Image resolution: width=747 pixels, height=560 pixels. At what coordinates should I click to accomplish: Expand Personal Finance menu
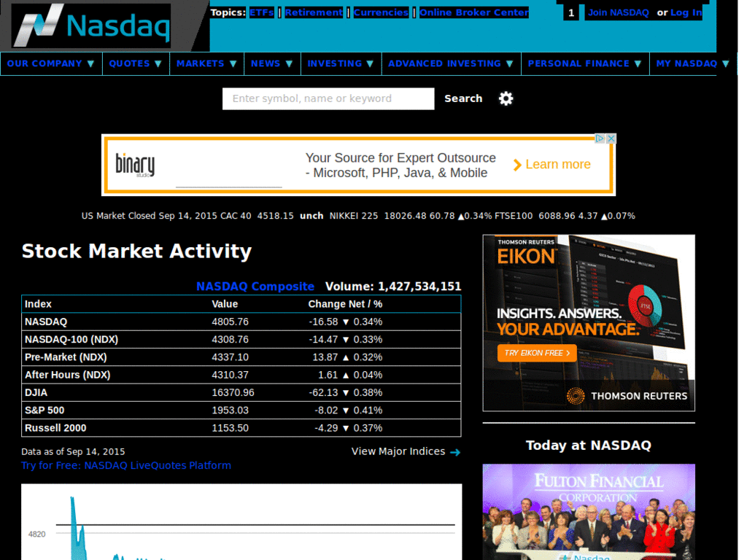[x=585, y=64]
